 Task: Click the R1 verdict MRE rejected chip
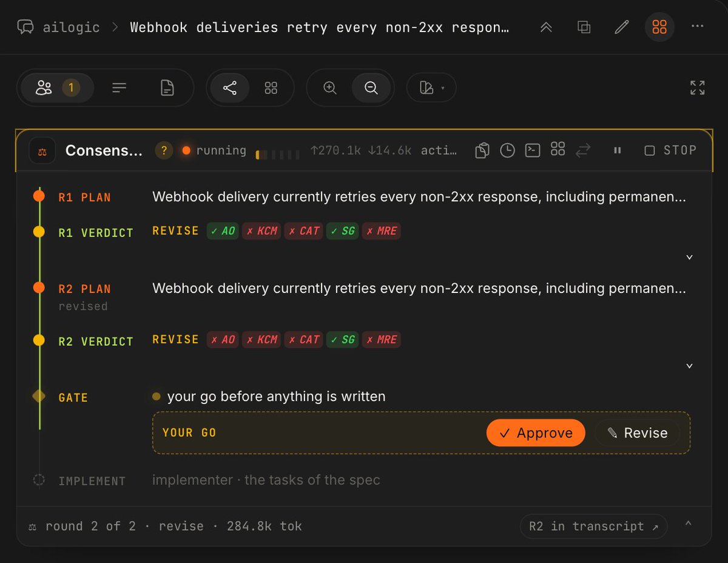[x=382, y=231]
